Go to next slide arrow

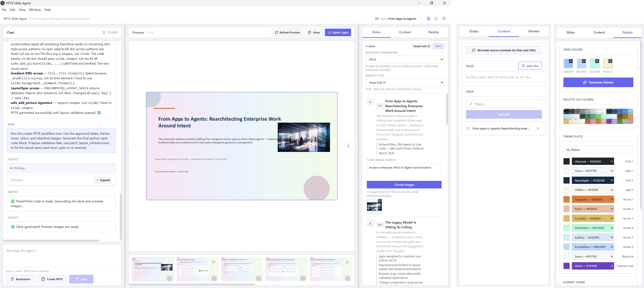pyautogui.click(x=348, y=146)
